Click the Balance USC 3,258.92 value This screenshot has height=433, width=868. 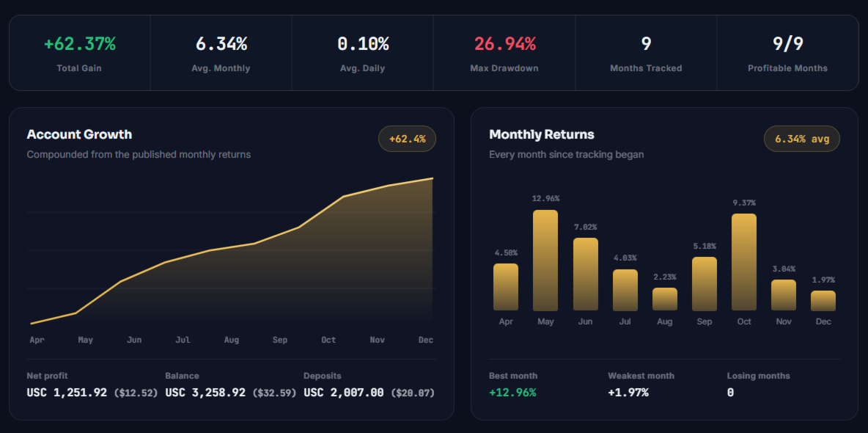pos(205,393)
